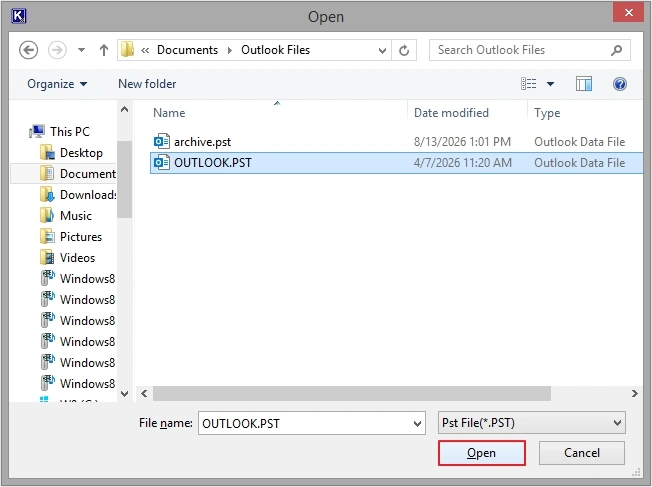
Task: Go up one folder level
Action: [104, 50]
